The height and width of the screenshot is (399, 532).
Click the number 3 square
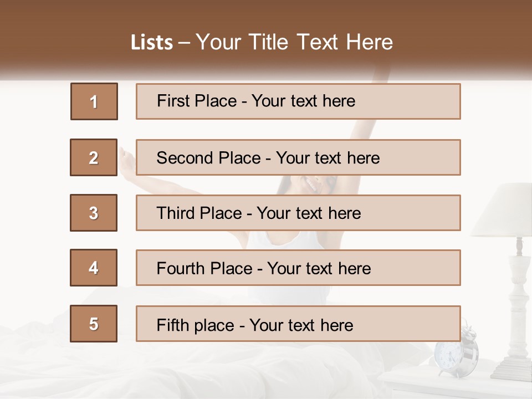click(x=94, y=213)
